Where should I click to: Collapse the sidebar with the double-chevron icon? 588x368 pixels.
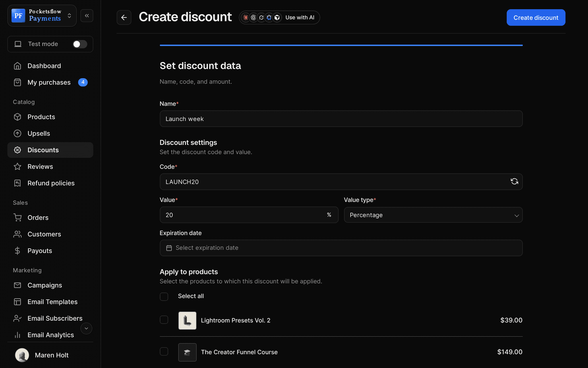pyautogui.click(x=87, y=16)
